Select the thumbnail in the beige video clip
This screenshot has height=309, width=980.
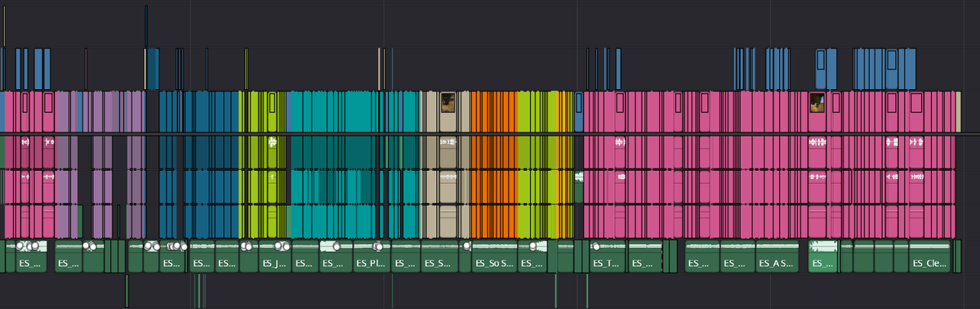(448, 102)
